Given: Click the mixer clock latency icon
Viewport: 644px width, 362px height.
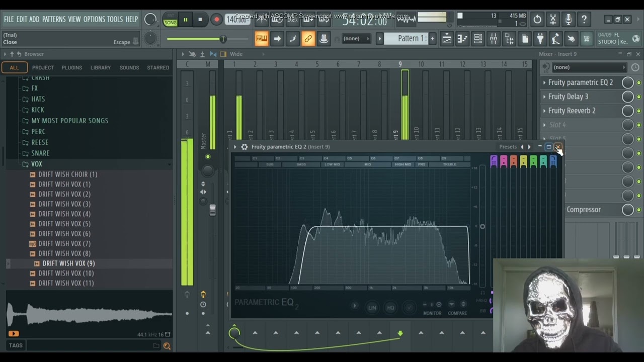Looking at the screenshot, I should [x=635, y=67].
